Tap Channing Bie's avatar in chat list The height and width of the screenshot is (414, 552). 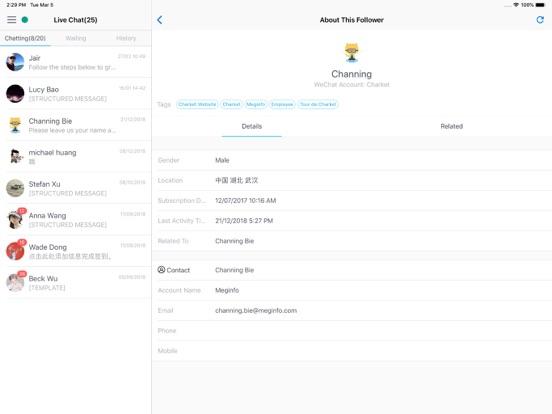pos(15,125)
